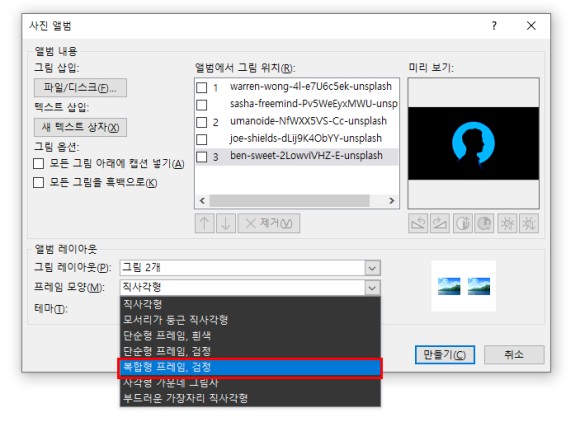Click the help question mark icon
This screenshot has height=422, width=580.
click(x=494, y=26)
